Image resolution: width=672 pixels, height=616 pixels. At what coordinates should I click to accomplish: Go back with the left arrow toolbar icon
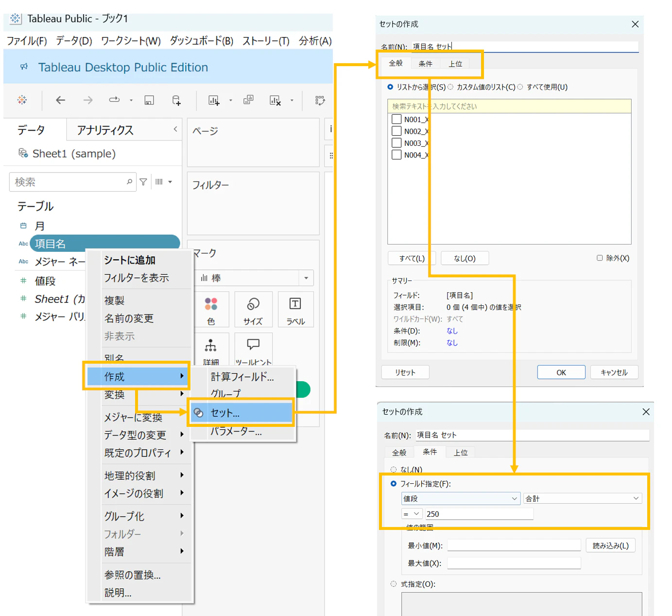click(x=60, y=100)
